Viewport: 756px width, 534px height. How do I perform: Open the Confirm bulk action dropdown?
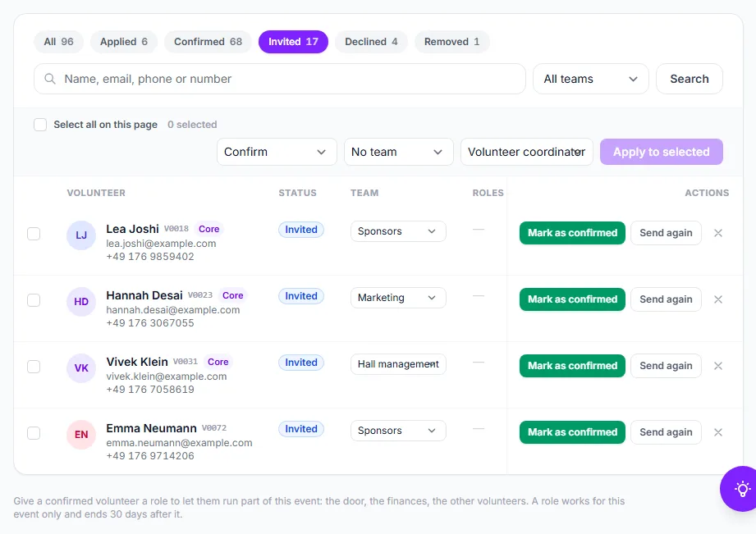tap(277, 153)
